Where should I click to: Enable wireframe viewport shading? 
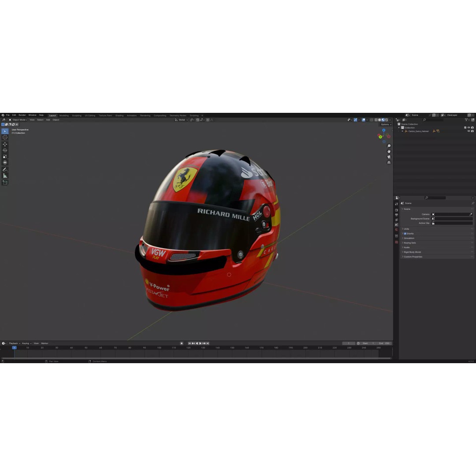coord(376,120)
